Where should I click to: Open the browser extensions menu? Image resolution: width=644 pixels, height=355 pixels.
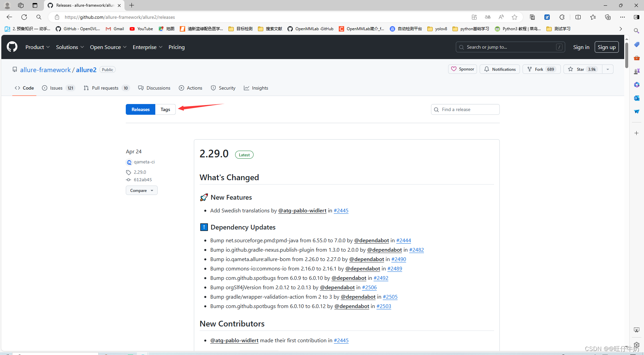click(562, 17)
